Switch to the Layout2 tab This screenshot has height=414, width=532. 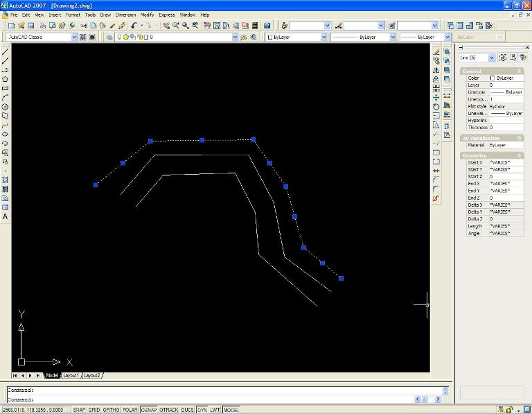91,375
